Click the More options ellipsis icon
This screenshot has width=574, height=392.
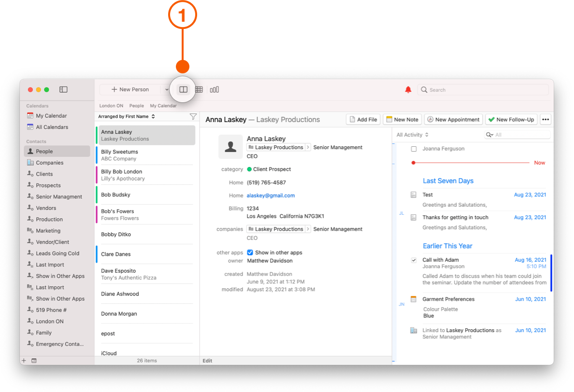coord(545,119)
